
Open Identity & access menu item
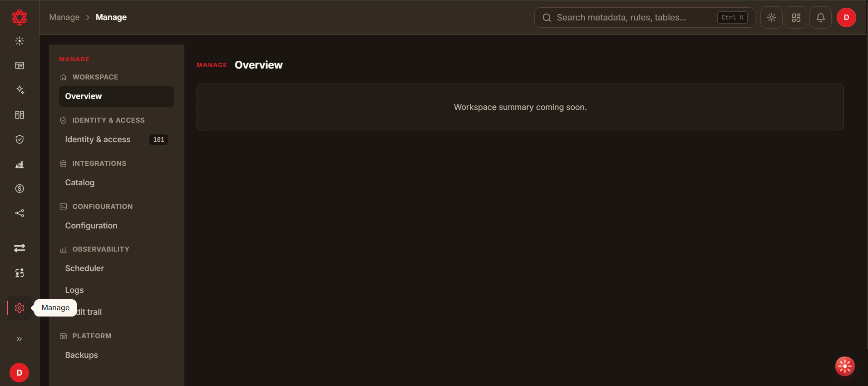click(117, 139)
